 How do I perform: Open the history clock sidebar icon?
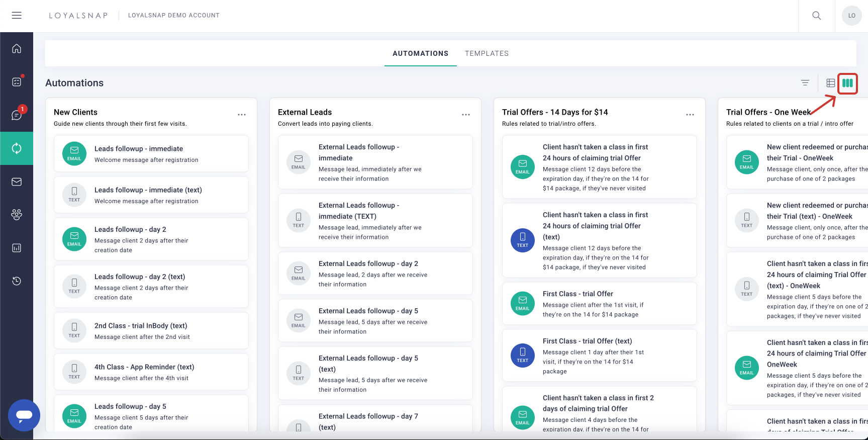(17, 281)
